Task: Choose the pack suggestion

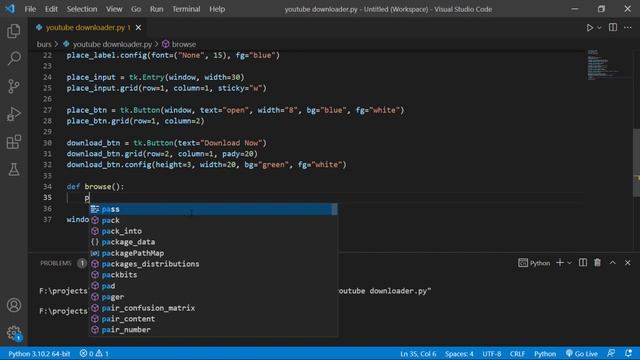Action: click(213, 220)
